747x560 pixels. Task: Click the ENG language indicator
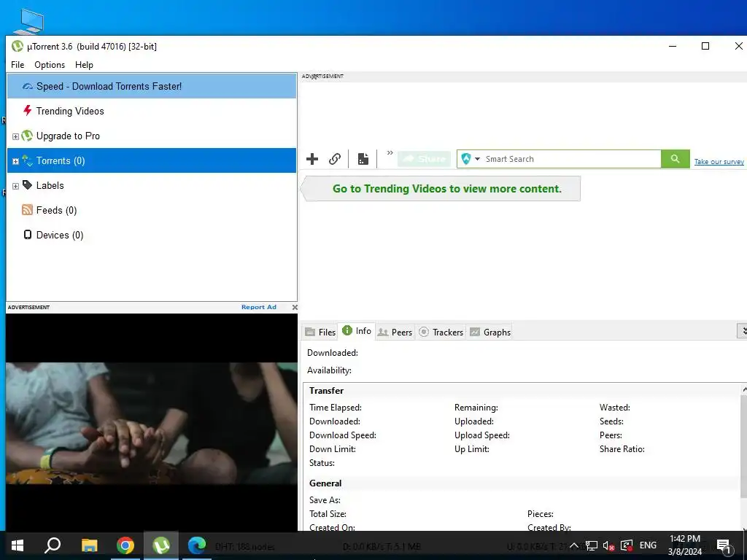click(648, 545)
